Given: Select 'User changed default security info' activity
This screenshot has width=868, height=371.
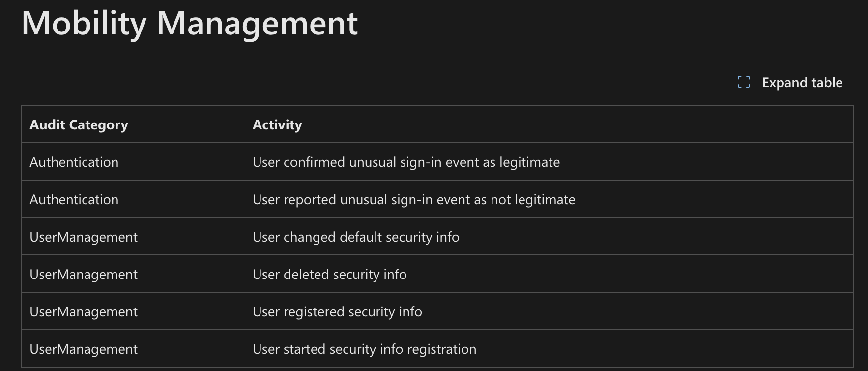Looking at the screenshot, I should coord(355,237).
